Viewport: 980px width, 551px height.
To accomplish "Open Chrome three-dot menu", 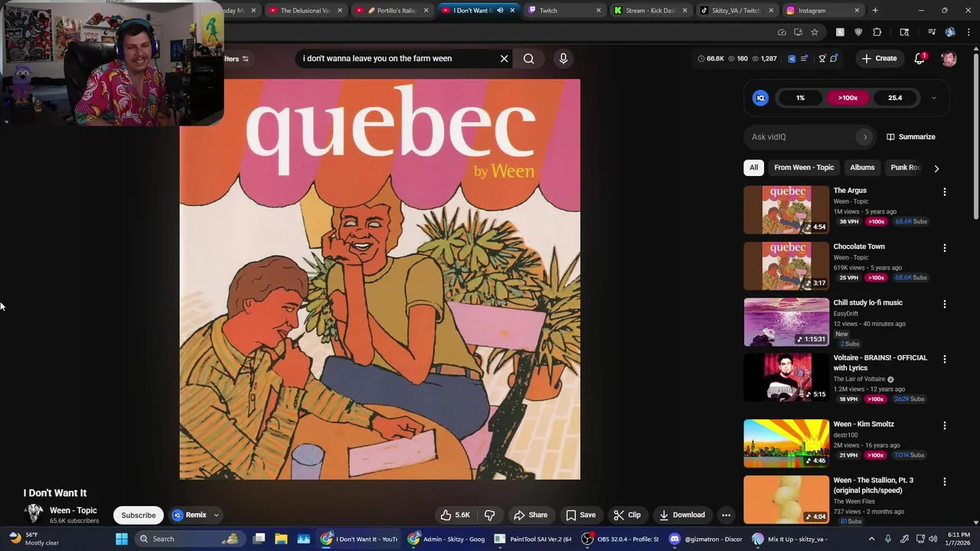I will click(969, 32).
